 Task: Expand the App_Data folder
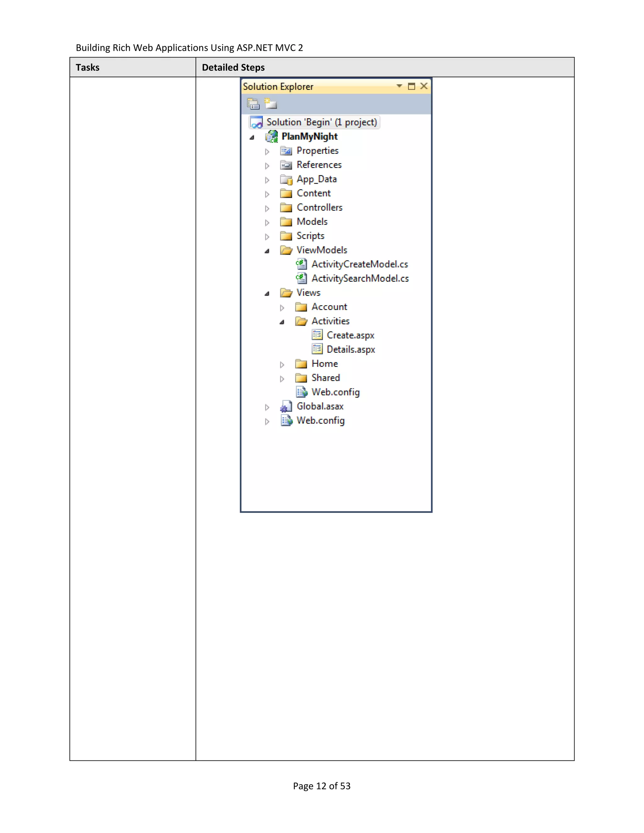(267, 180)
